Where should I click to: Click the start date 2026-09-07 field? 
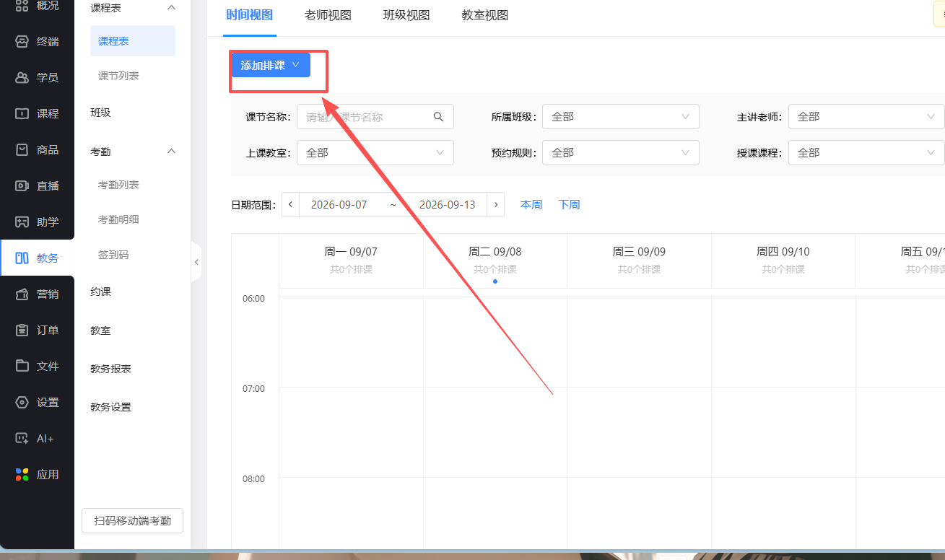[x=339, y=205]
